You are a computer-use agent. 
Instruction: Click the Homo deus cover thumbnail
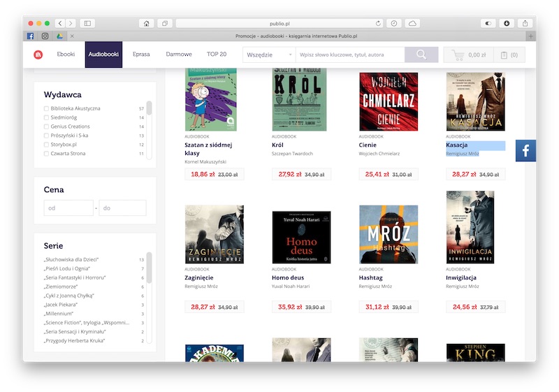pyautogui.click(x=301, y=237)
